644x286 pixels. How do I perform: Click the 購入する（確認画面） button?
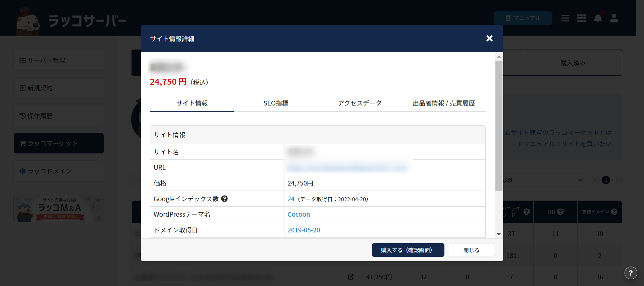408,250
